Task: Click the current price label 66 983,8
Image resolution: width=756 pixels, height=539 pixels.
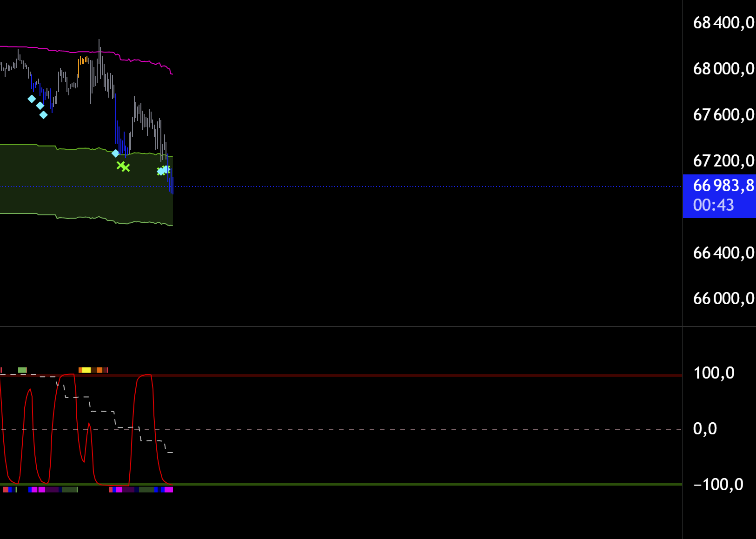Action: click(x=723, y=186)
